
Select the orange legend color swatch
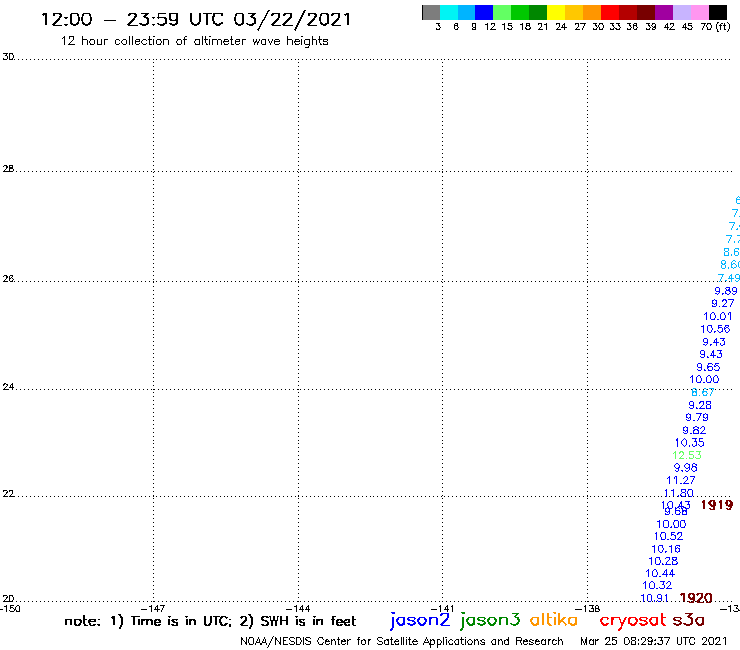pos(591,12)
